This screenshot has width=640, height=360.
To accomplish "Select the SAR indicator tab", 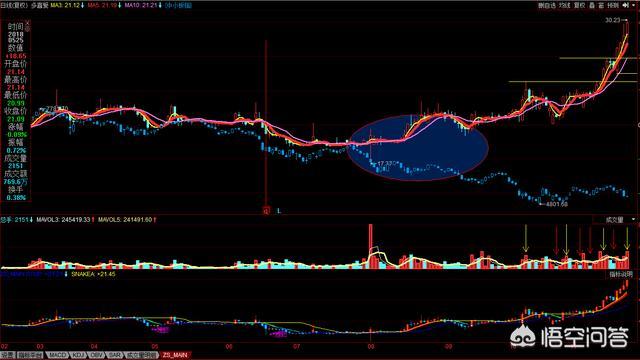I will click(114, 355).
